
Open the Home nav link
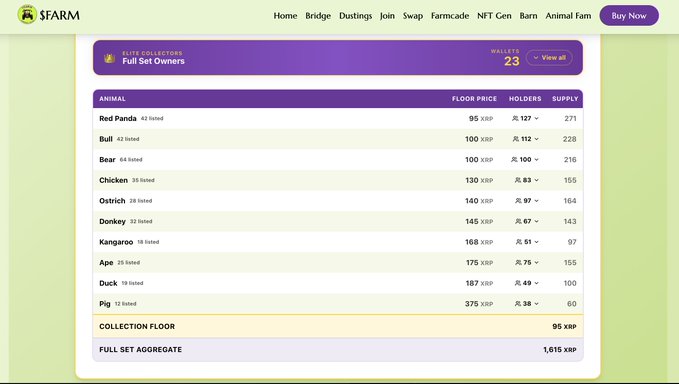(x=285, y=16)
